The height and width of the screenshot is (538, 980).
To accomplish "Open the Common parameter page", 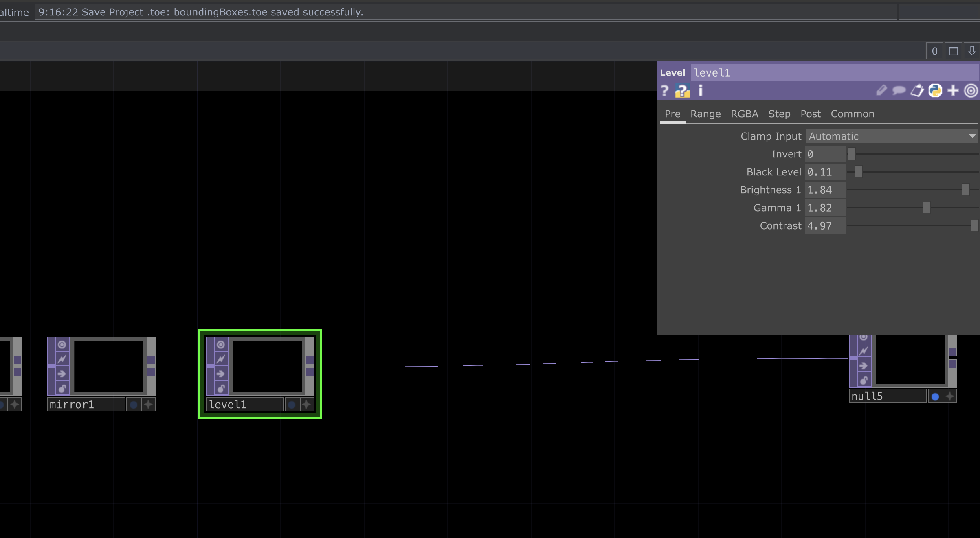I will click(852, 114).
